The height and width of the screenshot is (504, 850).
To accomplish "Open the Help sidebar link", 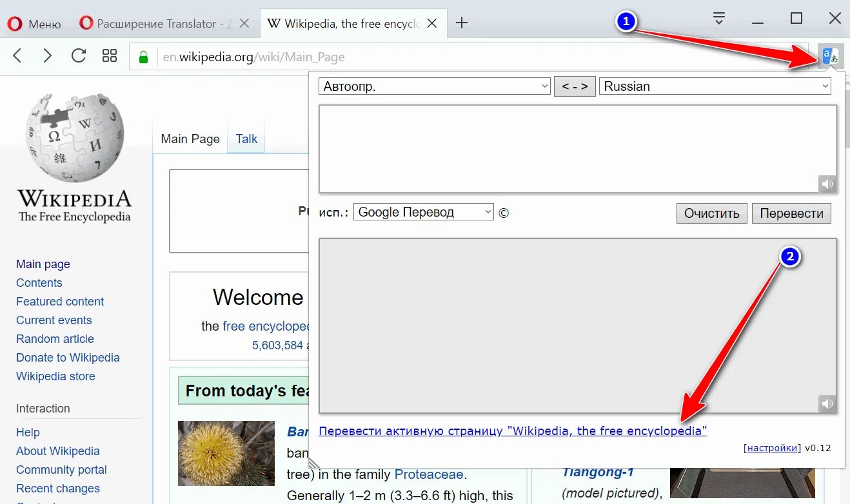I will [x=28, y=432].
